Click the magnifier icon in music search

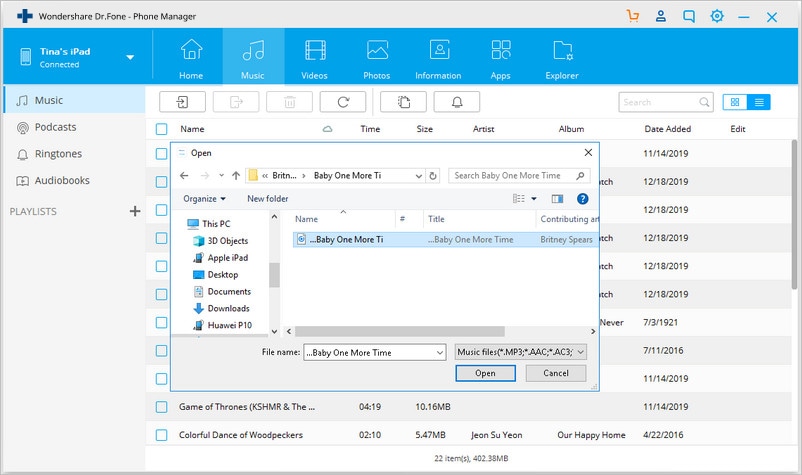coord(704,102)
